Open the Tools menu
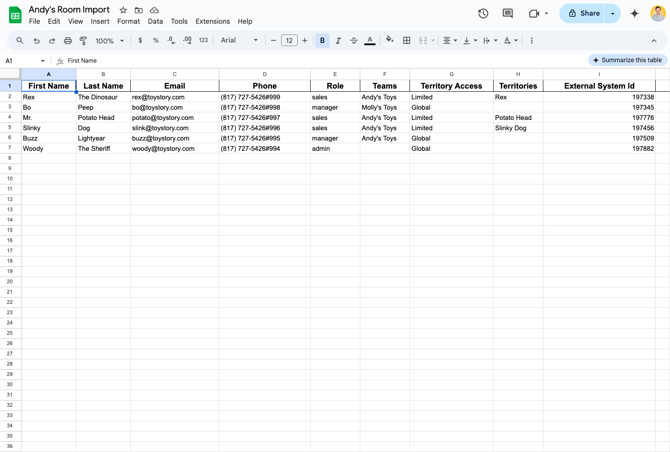 tap(179, 21)
